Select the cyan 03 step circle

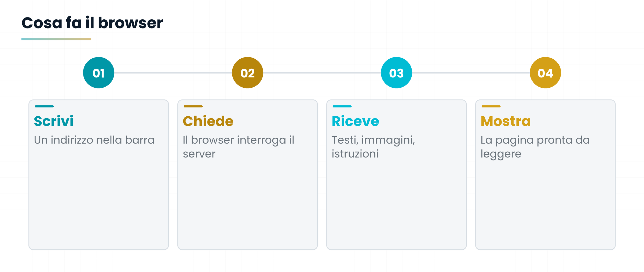397,73
